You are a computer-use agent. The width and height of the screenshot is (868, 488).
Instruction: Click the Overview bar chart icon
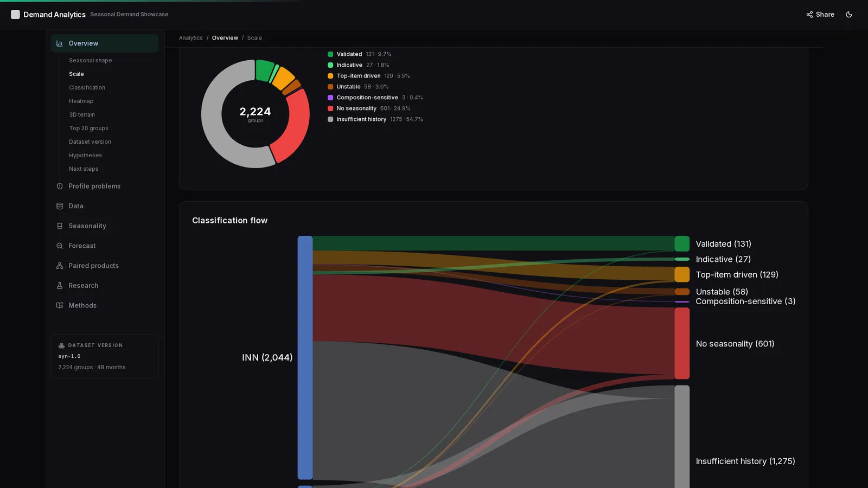60,43
